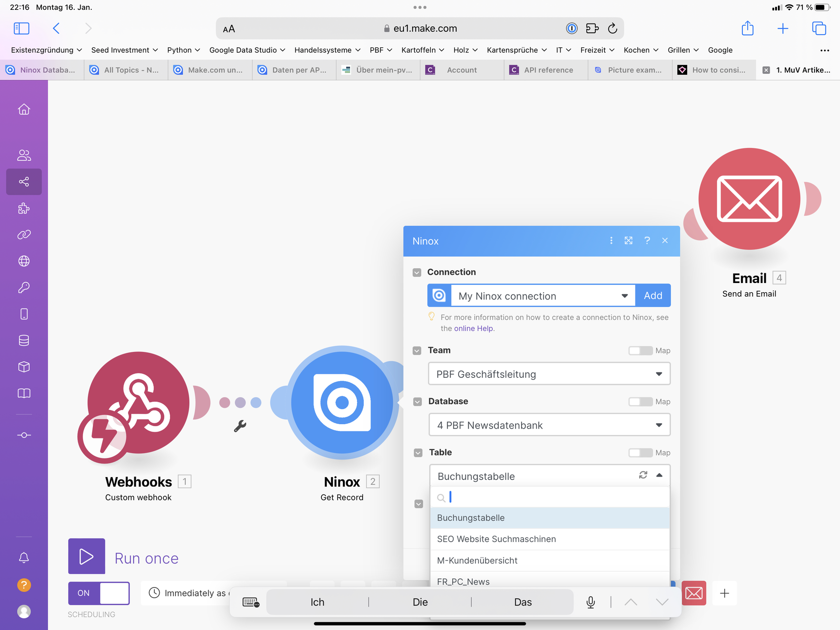Toggle the Connection checkbox

[417, 272]
